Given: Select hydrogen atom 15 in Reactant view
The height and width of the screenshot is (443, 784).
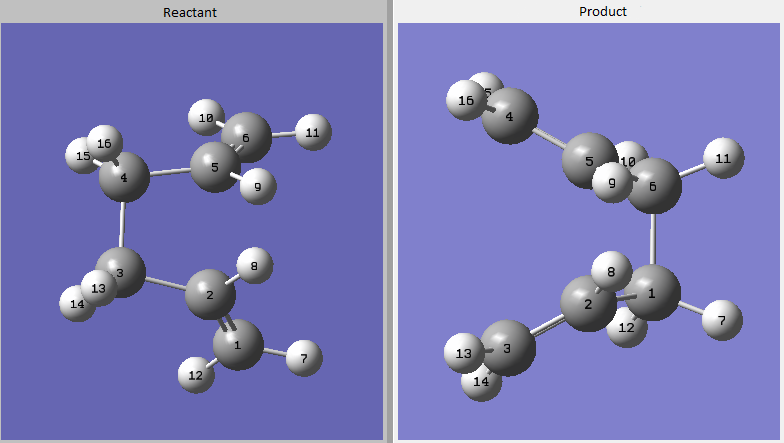Looking at the screenshot, I should [80, 156].
